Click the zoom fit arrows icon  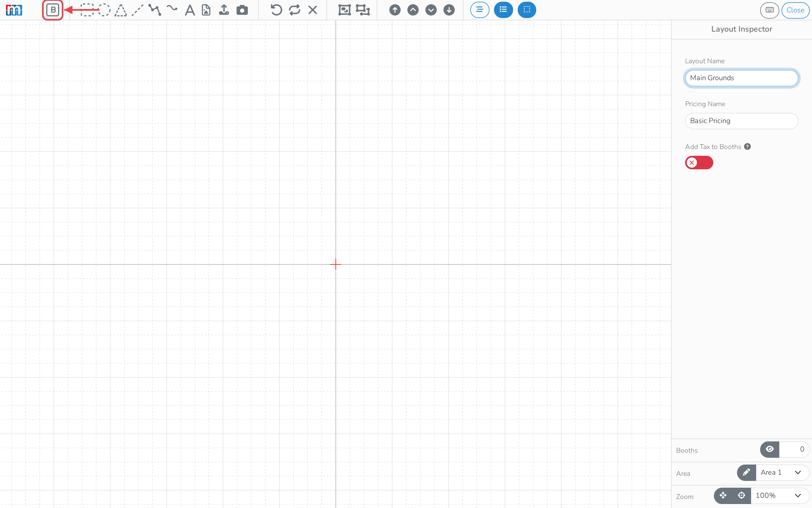pyautogui.click(x=723, y=496)
